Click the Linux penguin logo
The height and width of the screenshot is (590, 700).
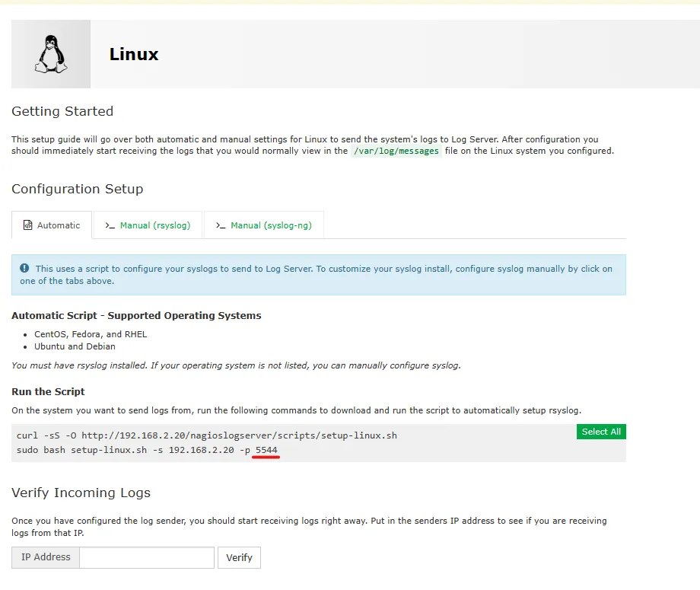[x=51, y=54]
